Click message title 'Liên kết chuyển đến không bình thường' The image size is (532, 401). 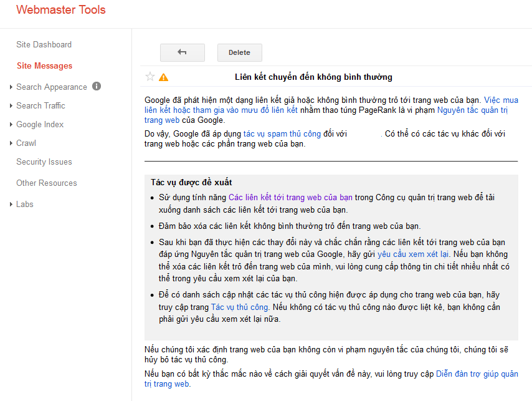[x=313, y=77]
